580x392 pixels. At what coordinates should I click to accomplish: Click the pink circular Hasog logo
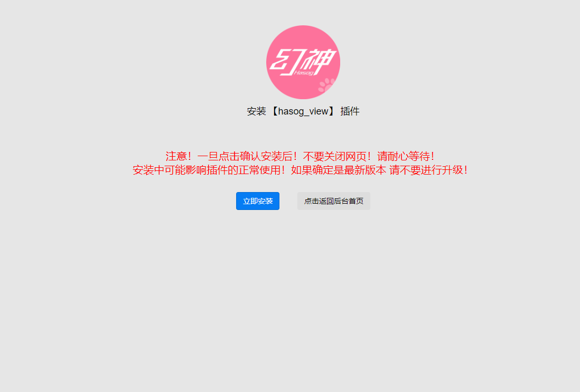(x=303, y=62)
